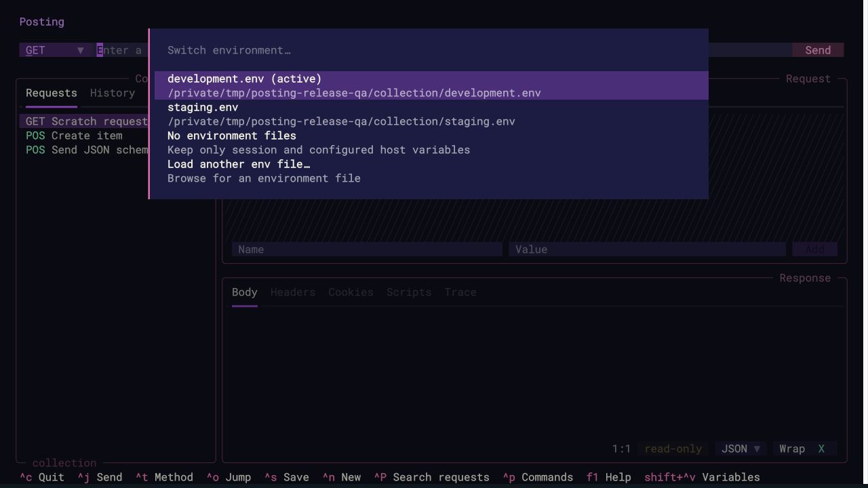Click the 1:1 cursor position indicator
Image resolution: width=868 pixels, height=488 pixels.
pyautogui.click(x=622, y=449)
